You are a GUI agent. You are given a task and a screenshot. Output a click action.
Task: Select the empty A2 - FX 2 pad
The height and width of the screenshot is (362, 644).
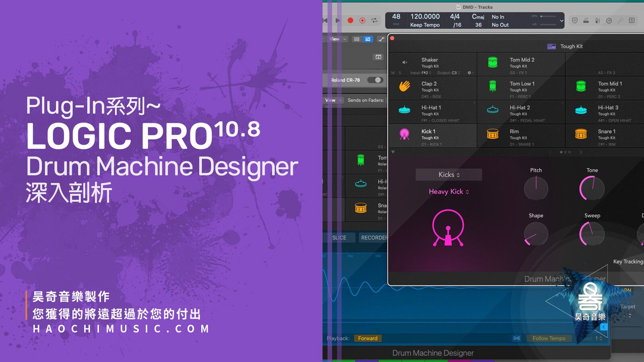click(x=605, y=64)
